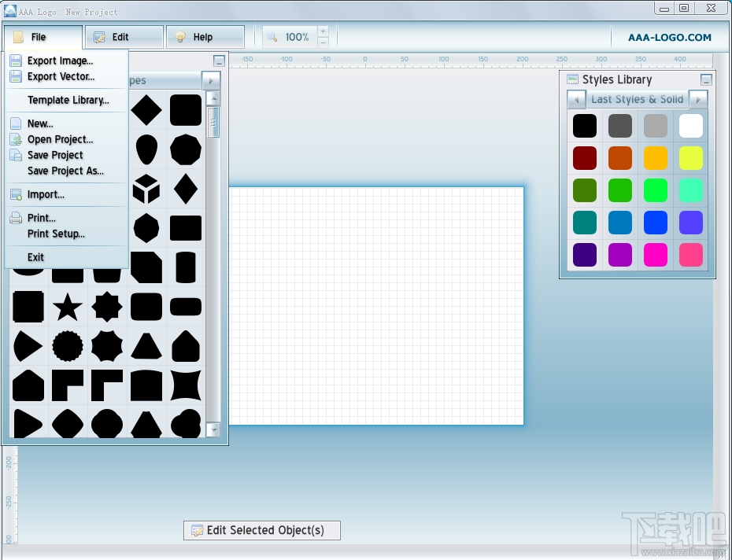Go to next style category
Viewport: 732px width, 560px height.
698,99
